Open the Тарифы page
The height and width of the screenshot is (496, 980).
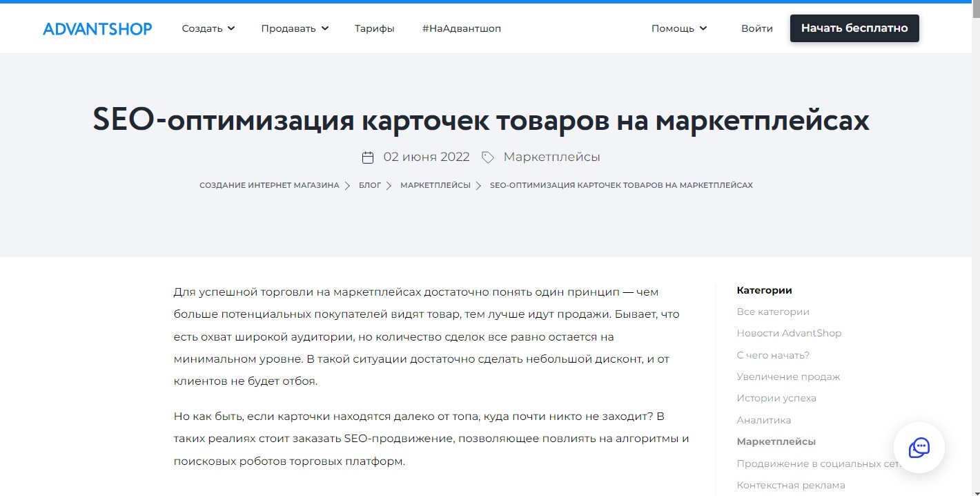375,28
